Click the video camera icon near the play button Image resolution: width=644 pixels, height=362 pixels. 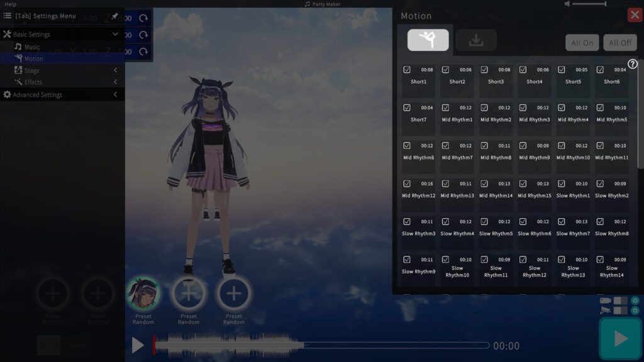pos(605,300)
